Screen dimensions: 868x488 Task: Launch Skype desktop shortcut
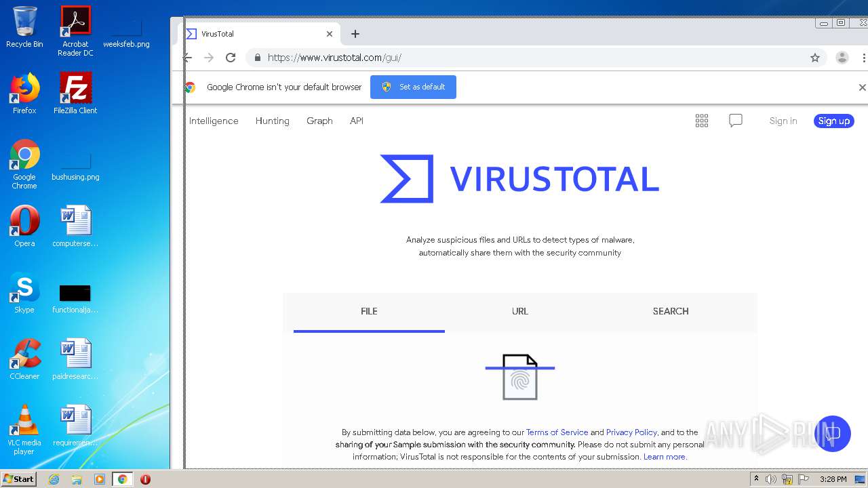coord(24,293)
